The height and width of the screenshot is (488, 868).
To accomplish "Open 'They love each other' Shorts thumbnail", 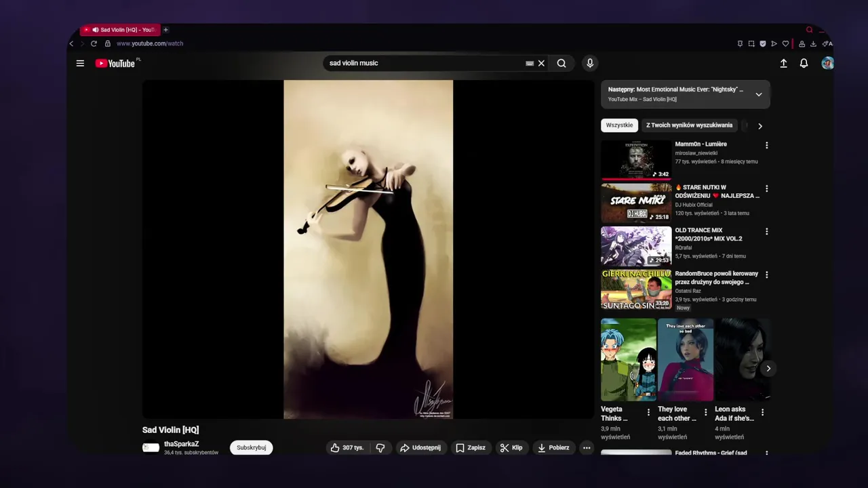I will pos(686,360).
